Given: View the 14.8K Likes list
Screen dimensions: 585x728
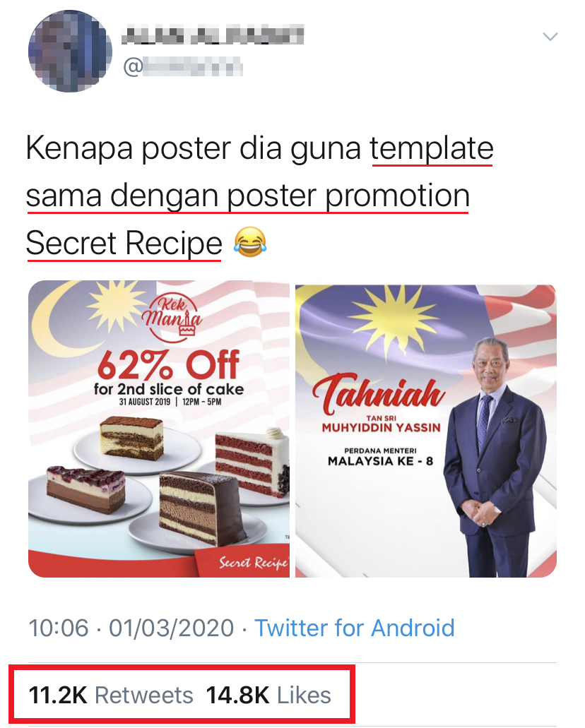Looking at the screenshot, I should (268, 696).
